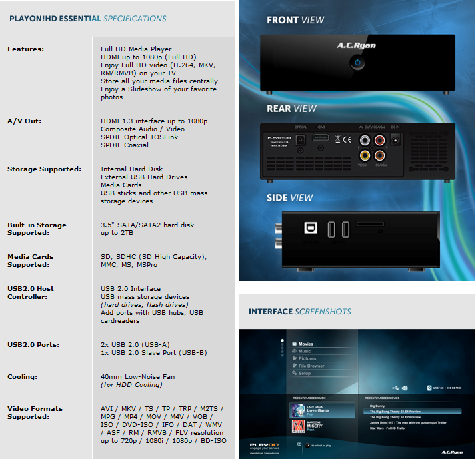Click the 'RECENTLY ADDED MUSIC' header
Viewport: 476px width, 459px height.
tap(309, 398)
